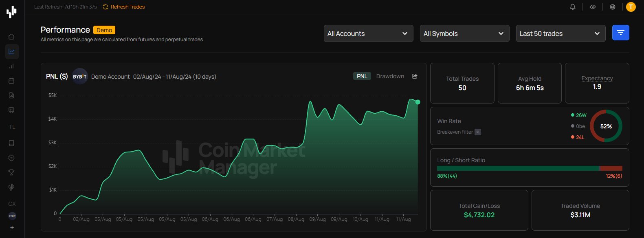This screenshot has height=238, width=644.
Task: Open the candlestick chart sidebar icon
Action: click(x=11, y=187)
